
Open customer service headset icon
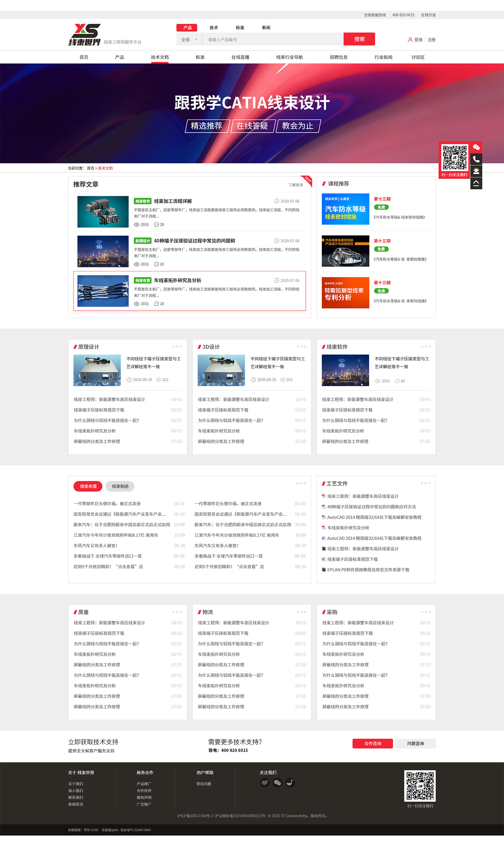coord(476,171)
